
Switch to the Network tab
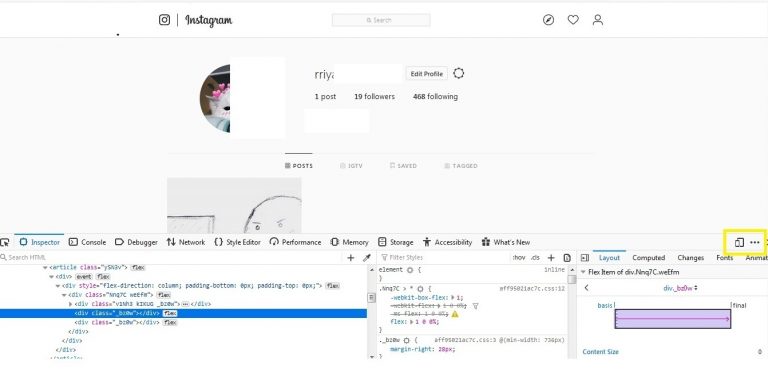(x=186, y=242)
